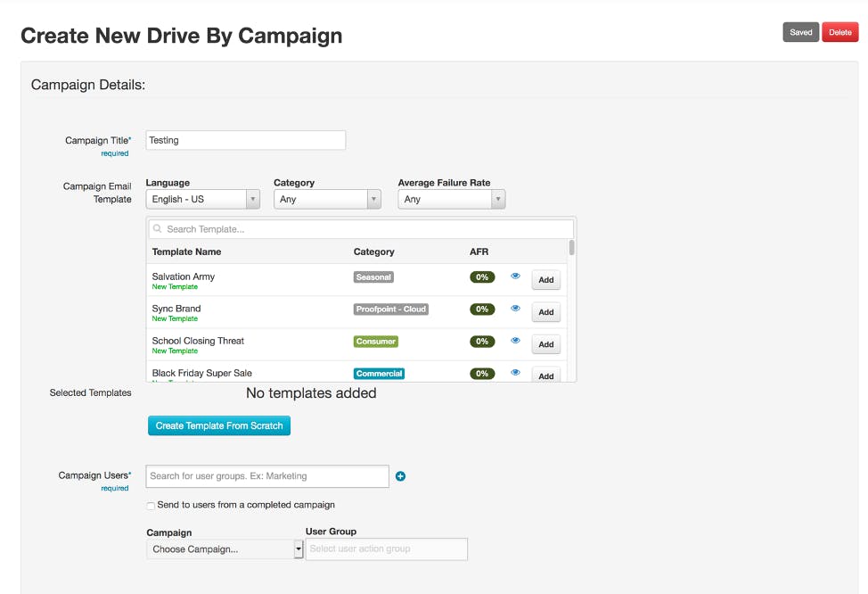Preview the Sync Brand template eye icon
868x594 pixels.
(x=515, y=309)
